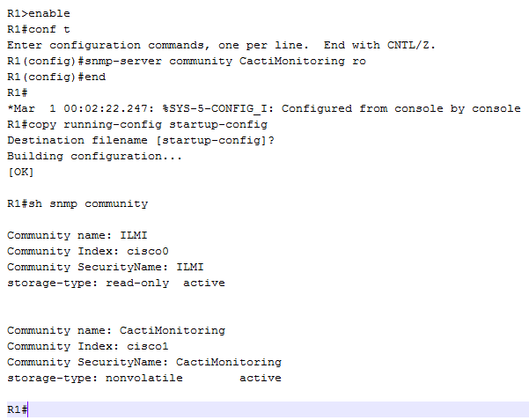Click the 'Community name: CactiMonitoring' line
This screenshot has width=529, height=420.
tap(116, 330)
